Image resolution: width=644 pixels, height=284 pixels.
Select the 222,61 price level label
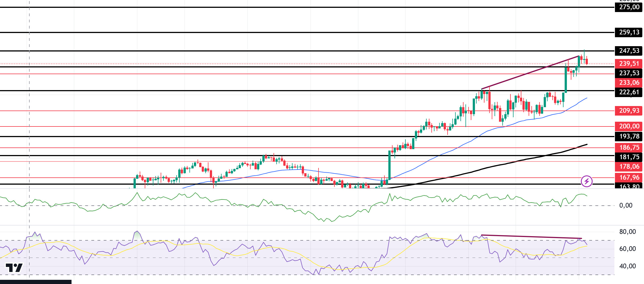click(629, 92)
